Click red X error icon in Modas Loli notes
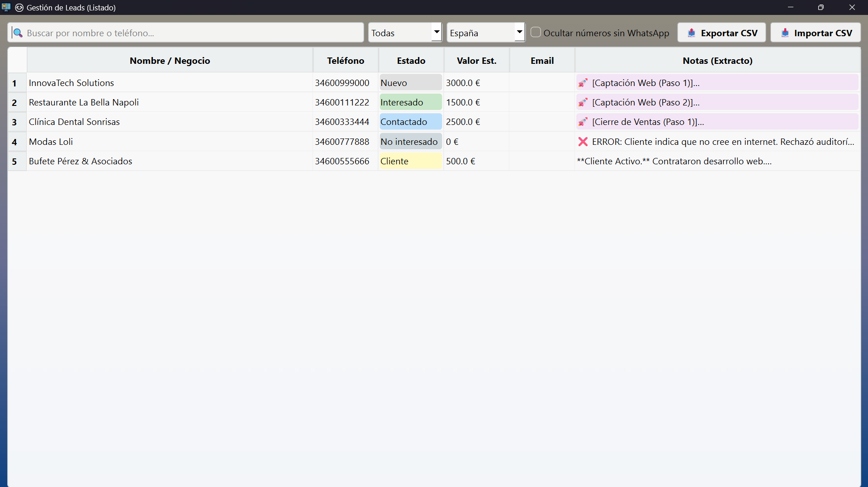 point(583,142)
